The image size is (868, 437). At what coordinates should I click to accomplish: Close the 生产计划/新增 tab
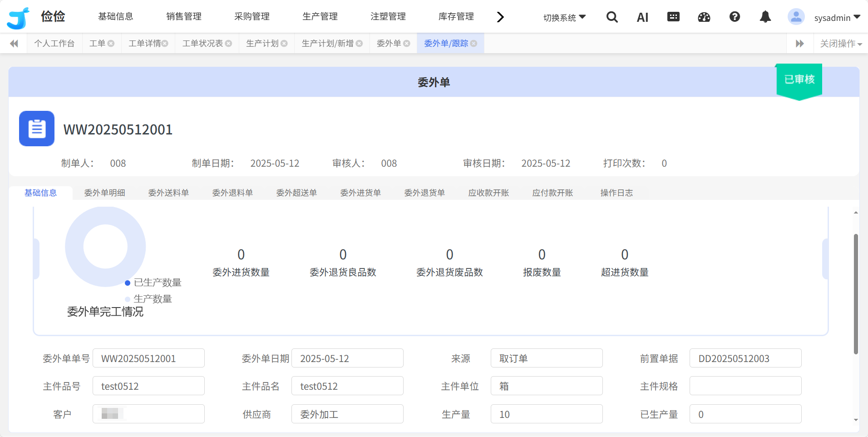[x=360, y=44]
